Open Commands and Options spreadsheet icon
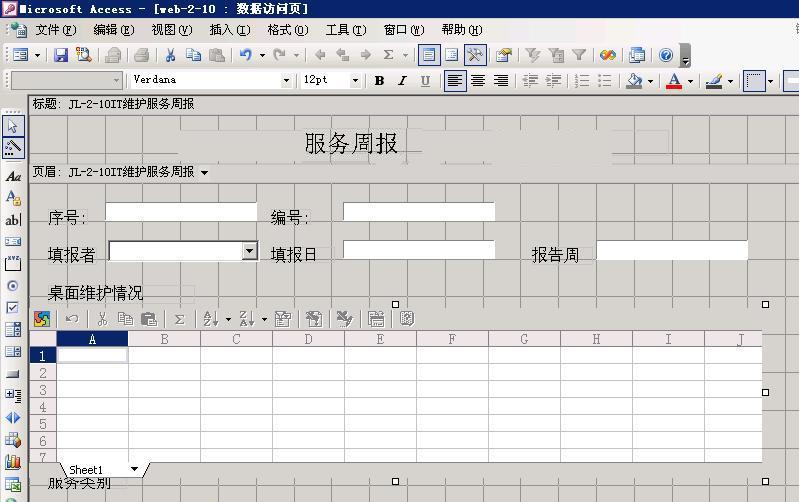The height and width of the screenshot is (502, 799). coord(376,319)
